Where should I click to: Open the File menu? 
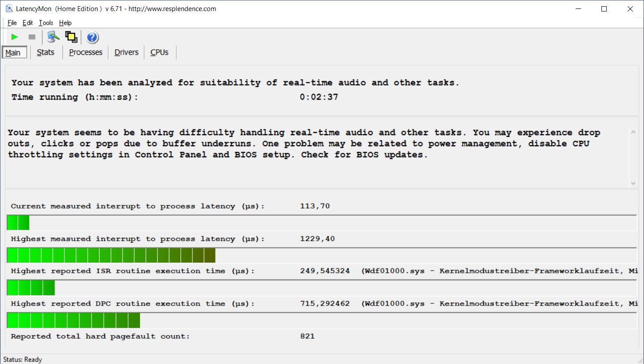[12, 23]
